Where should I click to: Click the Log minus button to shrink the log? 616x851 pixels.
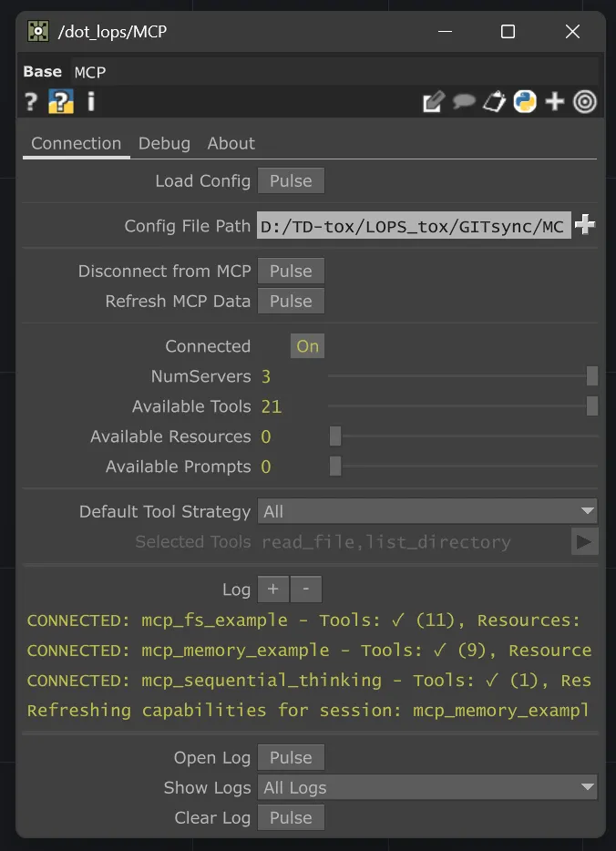[x=305, y=589]
